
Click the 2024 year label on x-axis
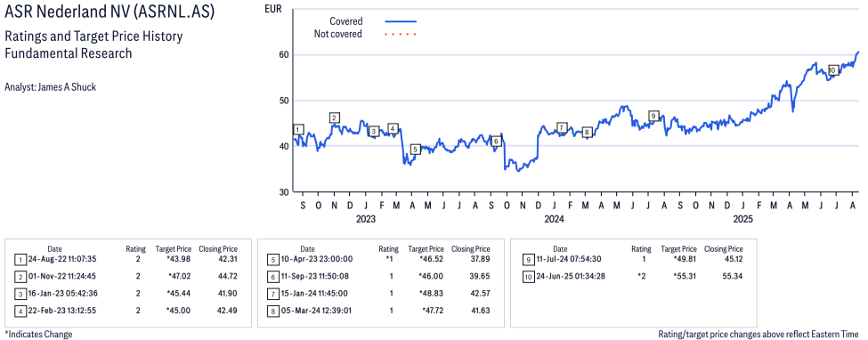pos(554,219)
